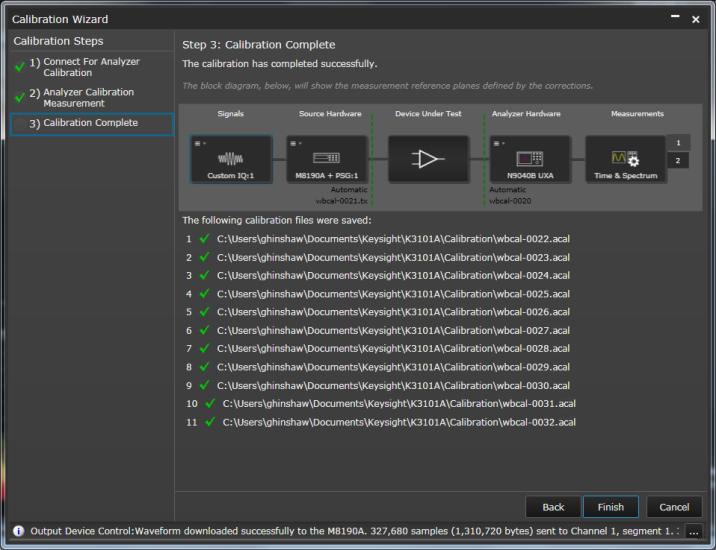Select measurement channel 2 button
The image size is (716, 550).
[678, 161]
